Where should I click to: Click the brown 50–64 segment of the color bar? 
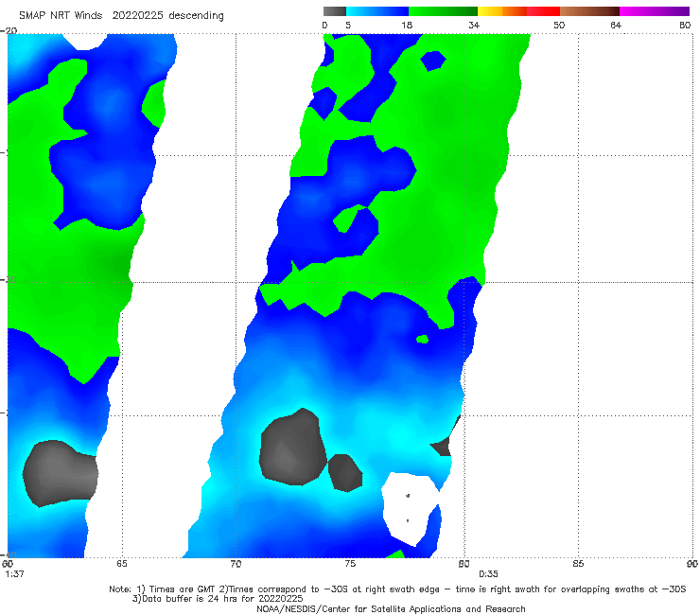pyautogui.click(x=589, y=11)
